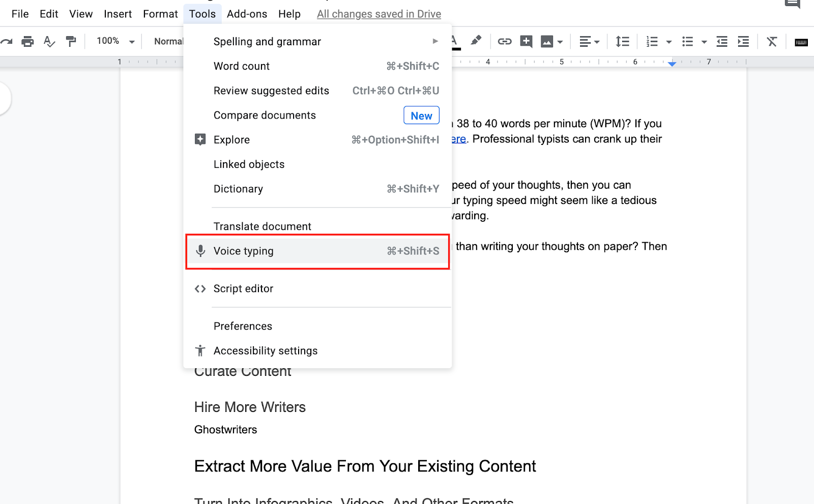Click the blue right indent ruler marker
The width and height of the screenshot is (814, 504).
coord(672,63)
